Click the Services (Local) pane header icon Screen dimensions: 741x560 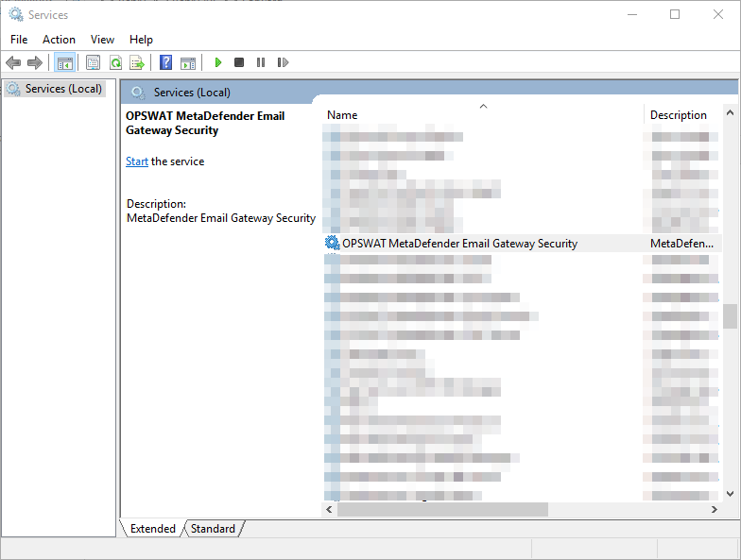(138, 93)
